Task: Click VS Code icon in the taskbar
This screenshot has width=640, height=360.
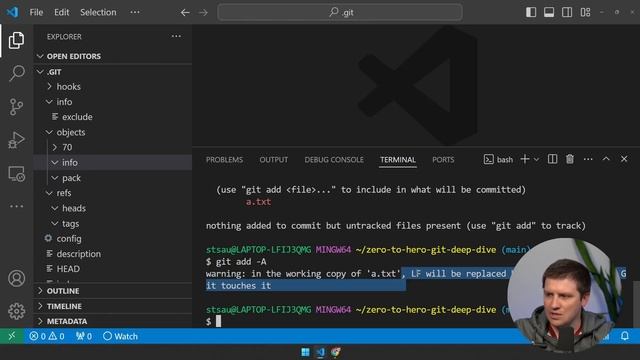Action: (x=320, y=352)
